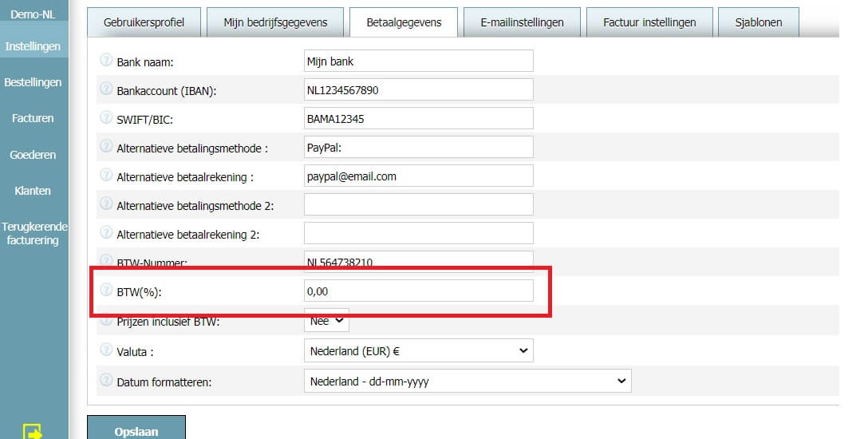Screen dimensions: 868x439
Task: Switch to Mijn bedrijfsgegevens tab
Action: coord(275,22)
